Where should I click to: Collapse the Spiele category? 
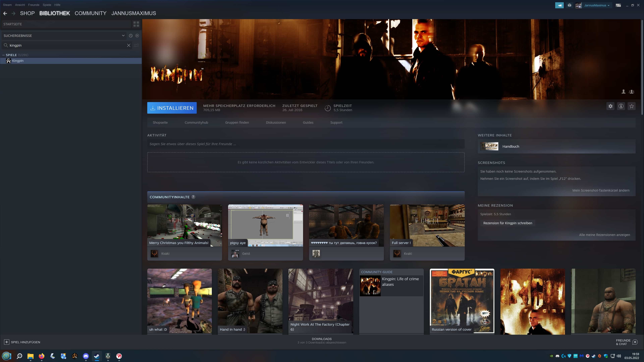tap(4, 55)
